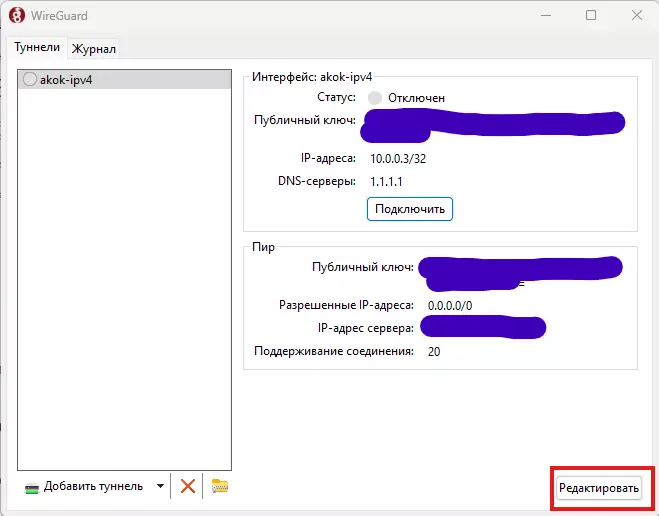
Task: Select the akok-ipv4 tunnel in the list
Action: pos(124,79)
